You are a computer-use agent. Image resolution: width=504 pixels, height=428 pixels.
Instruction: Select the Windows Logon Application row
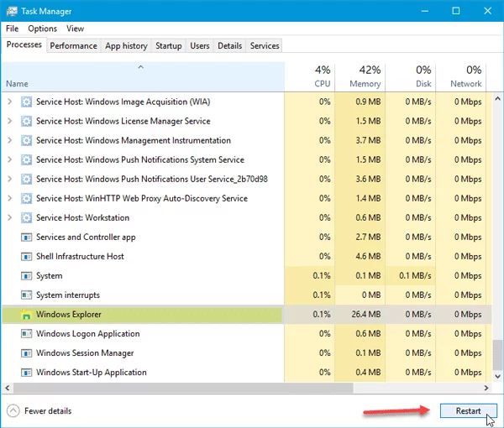click(x=246, y=334)
